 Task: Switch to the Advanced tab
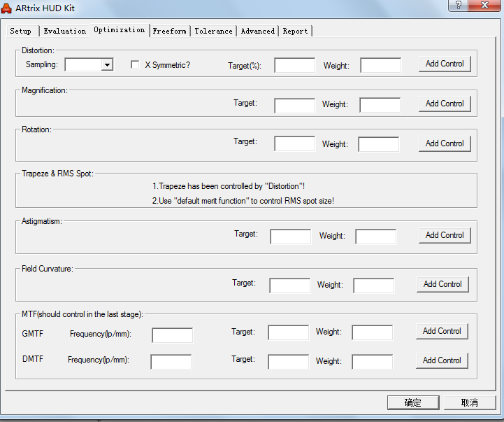pyautogui.click(x=258, y=31)
